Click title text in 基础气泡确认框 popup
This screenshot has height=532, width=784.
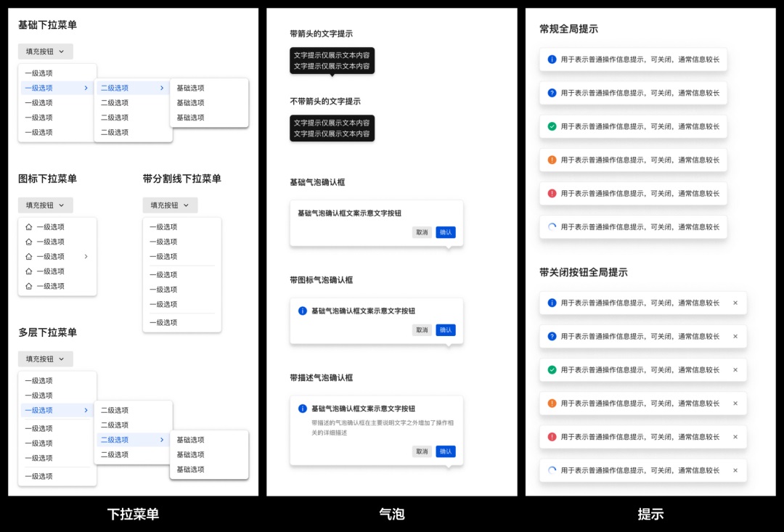tap(349, 213)
